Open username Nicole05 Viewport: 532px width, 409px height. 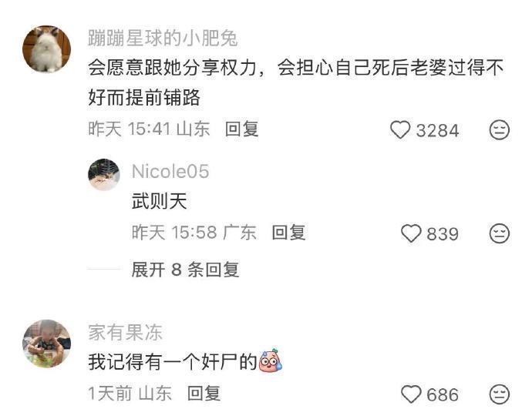tap(170, 172)
